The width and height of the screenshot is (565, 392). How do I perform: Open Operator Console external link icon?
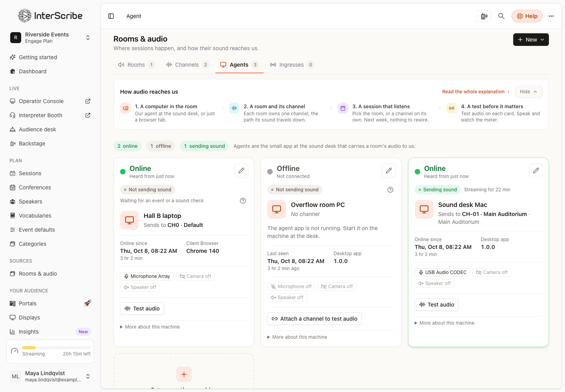coord(88,101)
